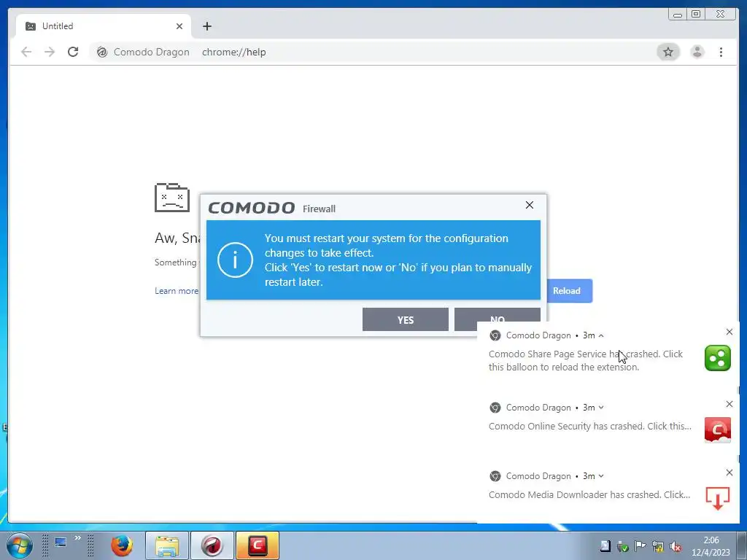Dismiss the Online Security crash notification
747x560 pixels.
(729, 404)
